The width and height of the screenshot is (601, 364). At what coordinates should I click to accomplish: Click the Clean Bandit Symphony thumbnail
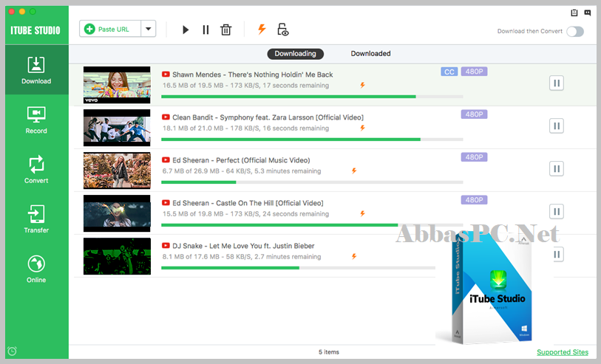117,128
